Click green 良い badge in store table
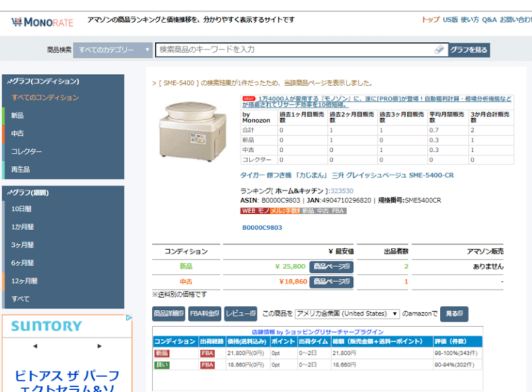The width and height of the screenshot is (532, 392). (x=162, y=365)
